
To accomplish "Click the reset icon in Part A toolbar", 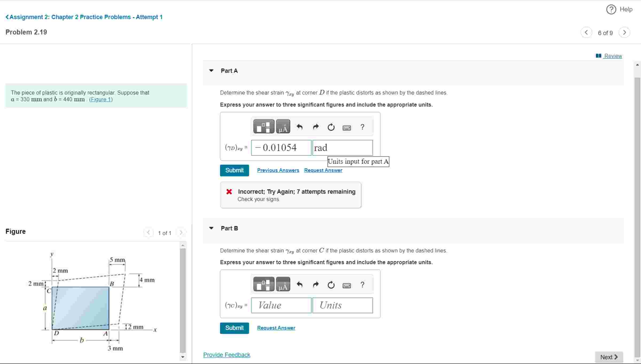I will click(x=331, y=127).
